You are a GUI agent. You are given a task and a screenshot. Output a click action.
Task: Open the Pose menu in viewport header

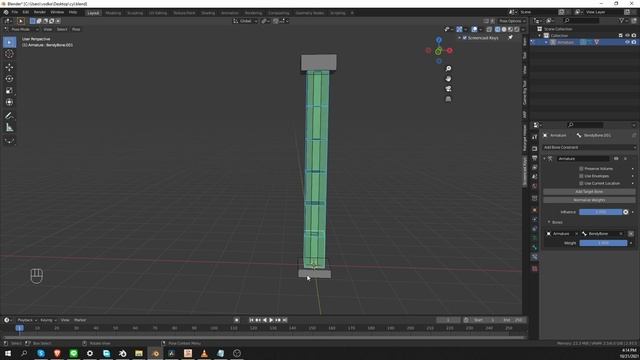coord(76,29)
